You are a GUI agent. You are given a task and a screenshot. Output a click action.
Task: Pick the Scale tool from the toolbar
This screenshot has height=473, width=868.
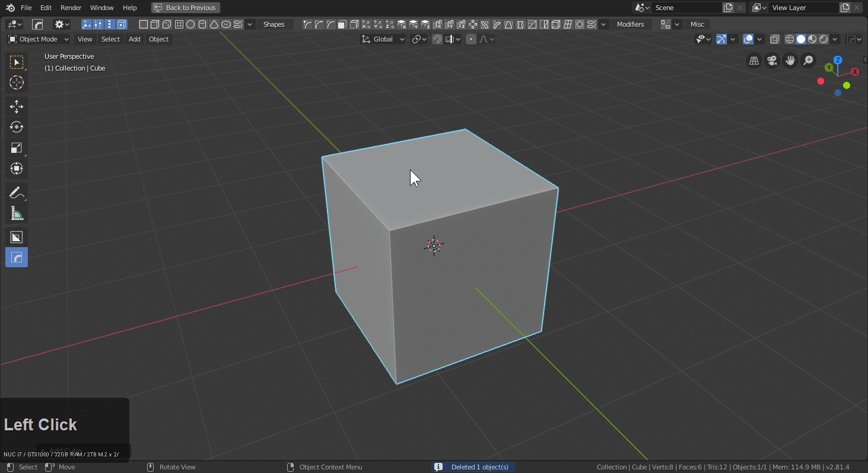(16, 148)
